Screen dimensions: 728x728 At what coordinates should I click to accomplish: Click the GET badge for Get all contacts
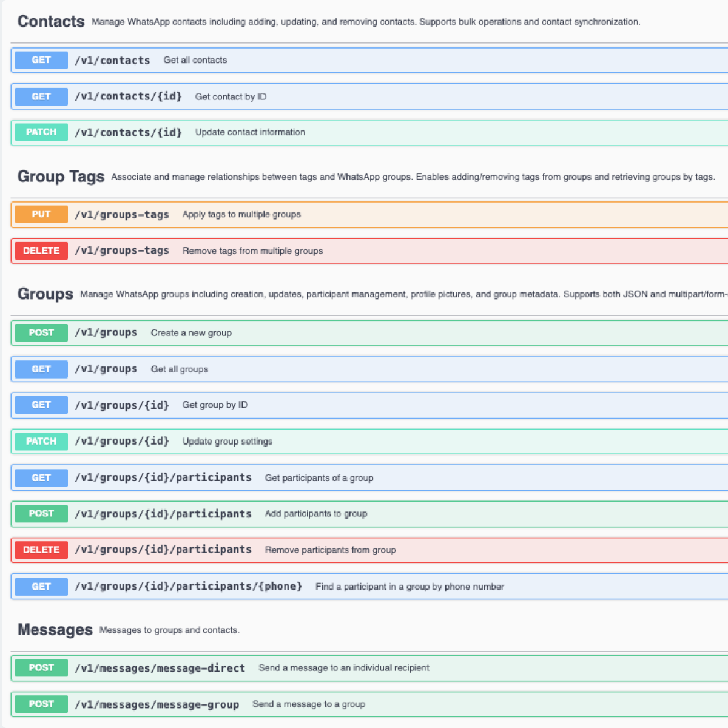[x=41, y=60]
